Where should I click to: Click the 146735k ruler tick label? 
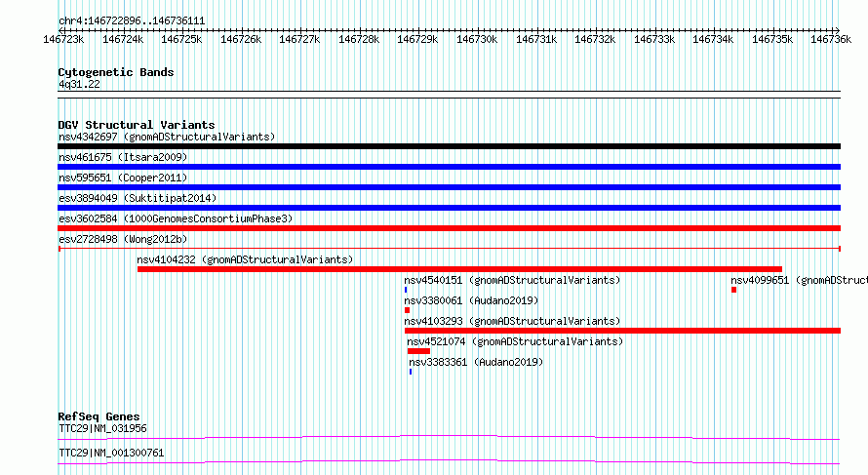point(772,39)
